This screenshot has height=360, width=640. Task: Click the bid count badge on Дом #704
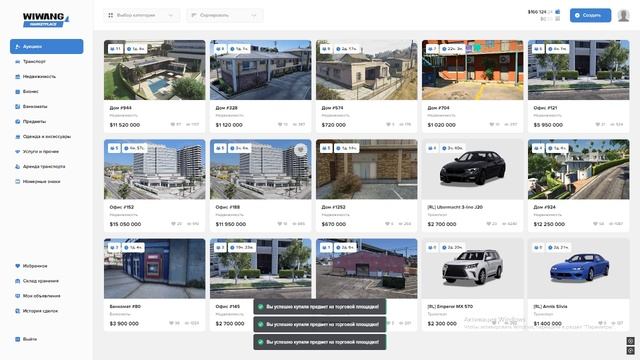(x=432, y=49)
